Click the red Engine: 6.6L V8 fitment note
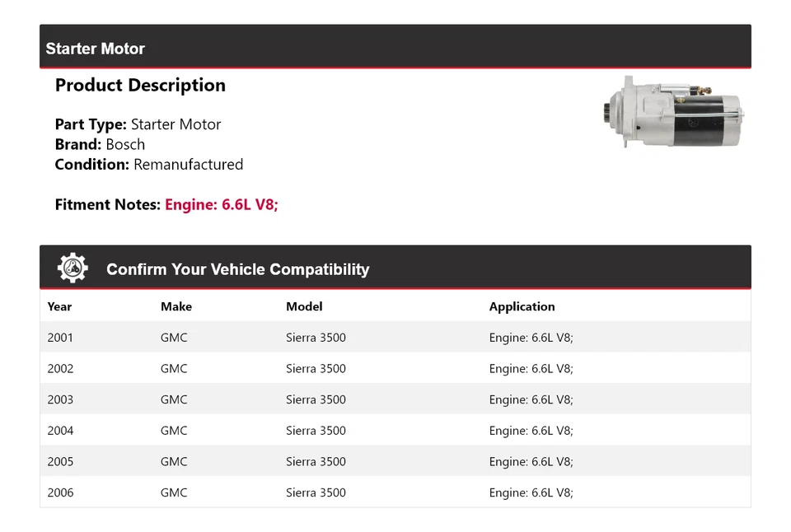 pos(222,204)
